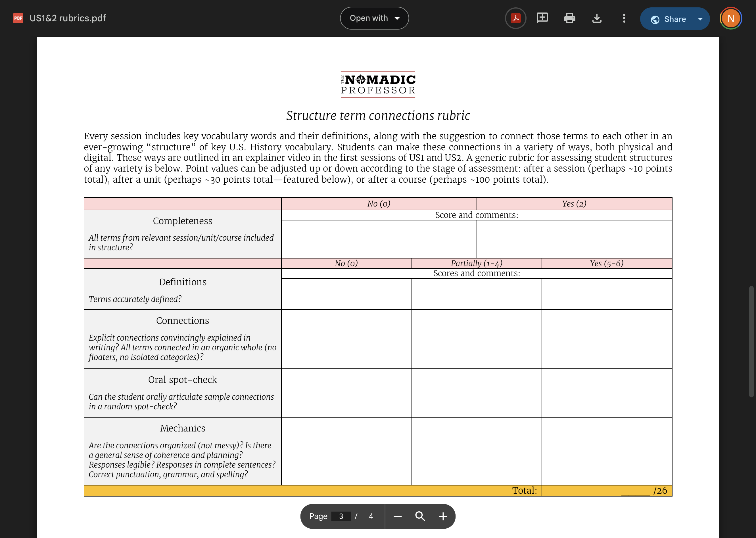The height and width of the screenshot is (538, 756).
Task: Click the /26 total score text
Action: 660,491
